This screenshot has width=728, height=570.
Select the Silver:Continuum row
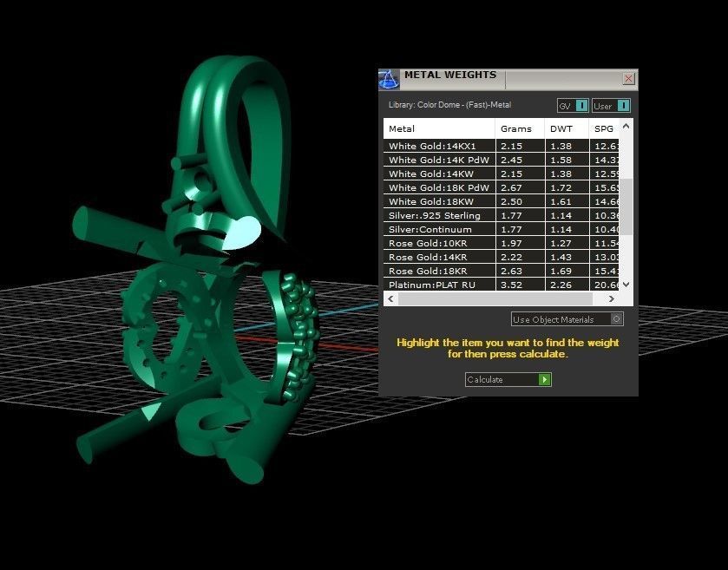[502, 229]
